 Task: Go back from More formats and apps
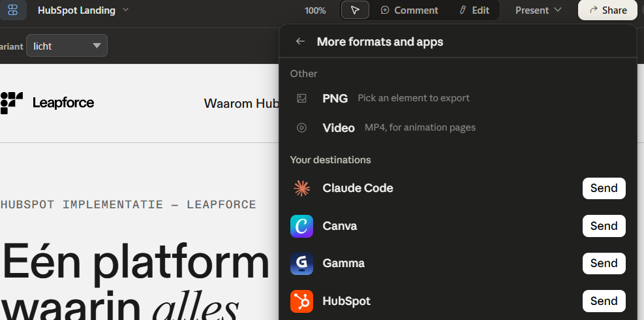301,41
